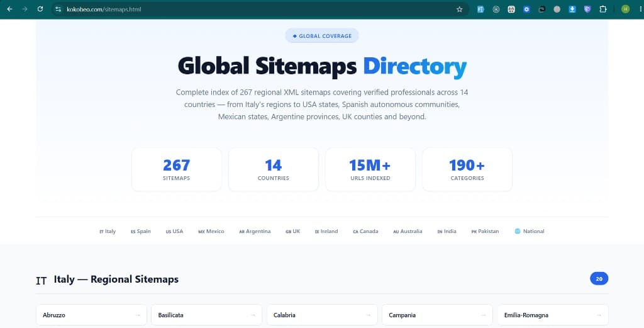Click the Italy — Regional Sitemaps heading

[x=116, y=280]
